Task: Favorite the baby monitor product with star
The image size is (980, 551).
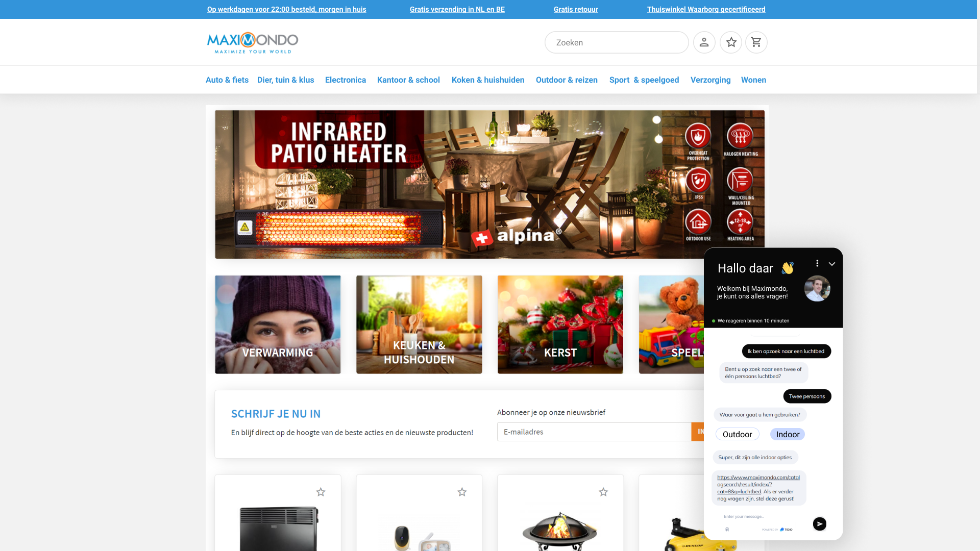Action: click(462, 492)
